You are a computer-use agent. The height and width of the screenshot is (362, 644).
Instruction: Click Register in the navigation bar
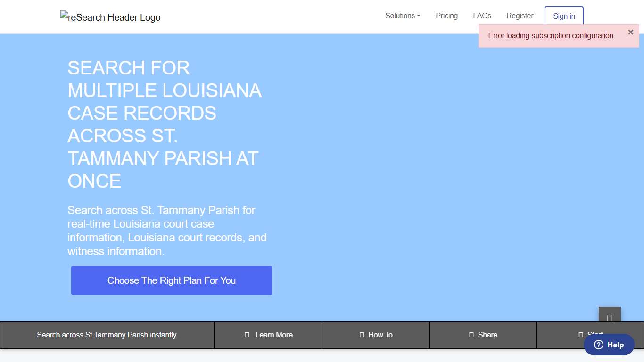[520, 16]
